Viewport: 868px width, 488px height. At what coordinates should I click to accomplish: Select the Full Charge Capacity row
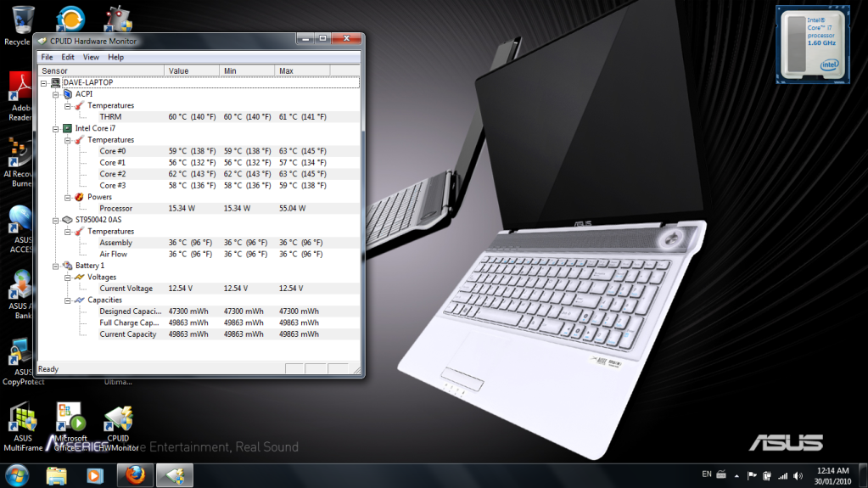tap(228, 323)
